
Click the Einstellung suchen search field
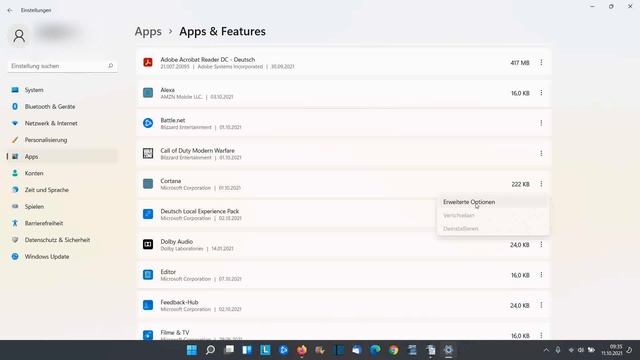click(62, 66)
